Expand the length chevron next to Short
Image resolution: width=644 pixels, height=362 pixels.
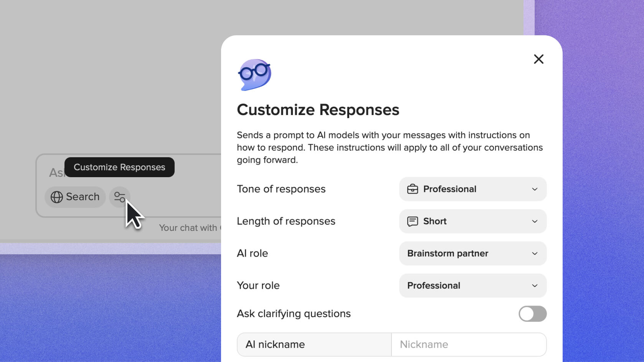tap(535, 221)
